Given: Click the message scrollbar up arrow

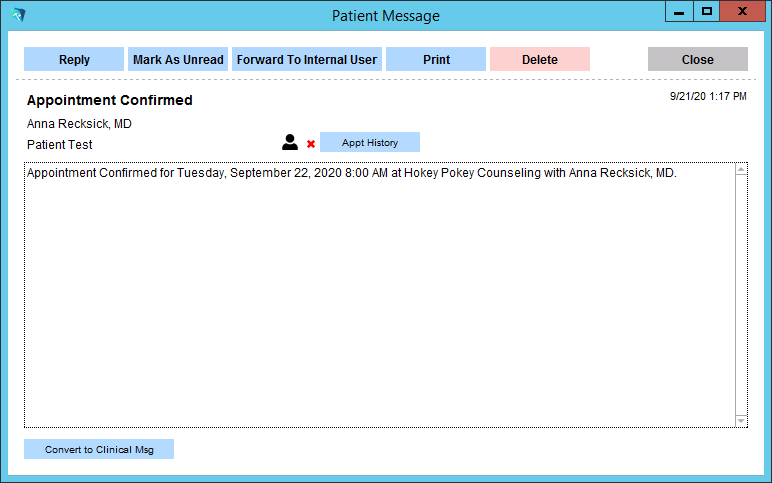Looking at the screenshot, I should click(741, 170).
